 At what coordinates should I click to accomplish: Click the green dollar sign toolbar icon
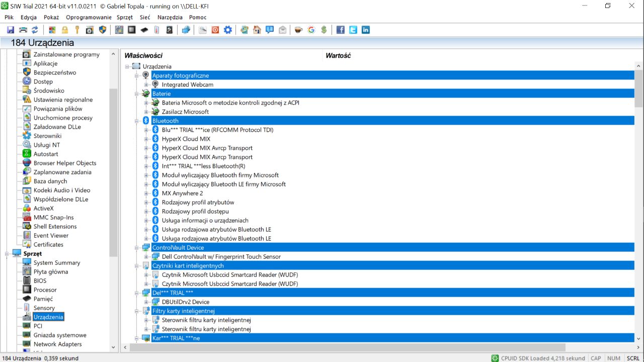pyautogui.click(x=324, y=30)
